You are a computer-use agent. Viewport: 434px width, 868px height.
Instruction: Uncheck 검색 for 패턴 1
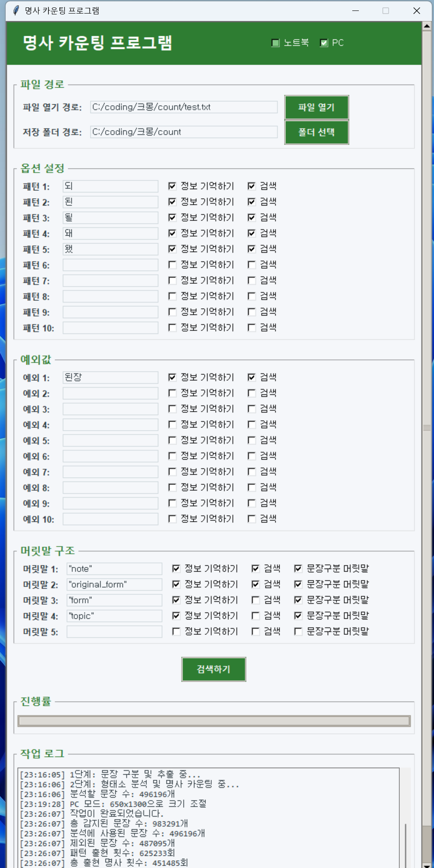click(x=251, y=186)
